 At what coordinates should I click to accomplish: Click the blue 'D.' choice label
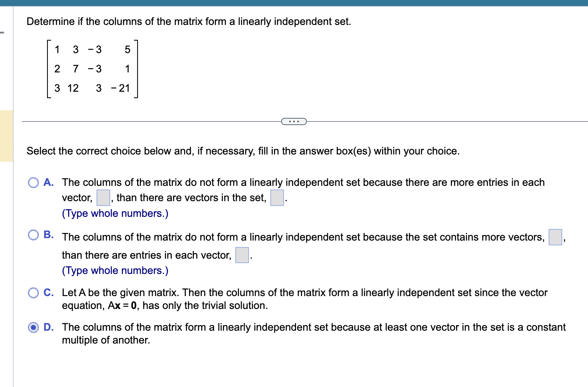click(x=49, y=327)
